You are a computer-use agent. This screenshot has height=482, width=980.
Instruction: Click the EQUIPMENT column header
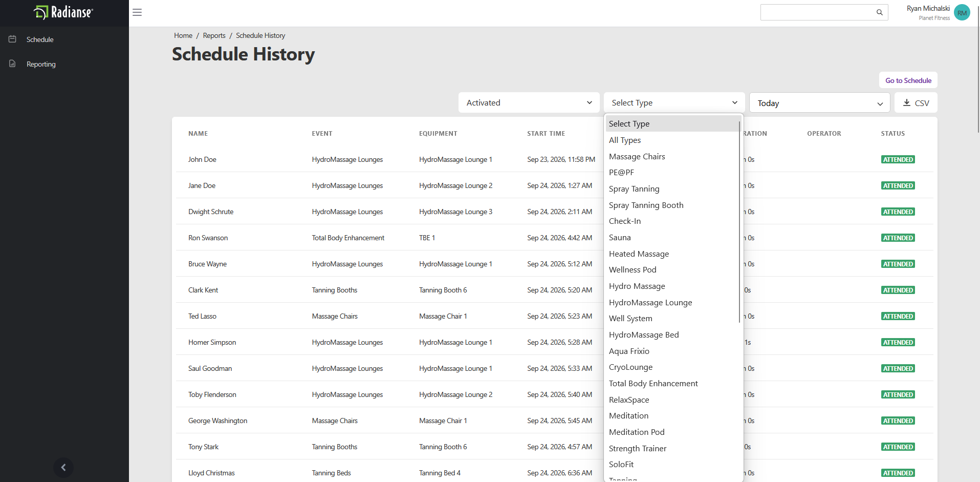[438, 134]
